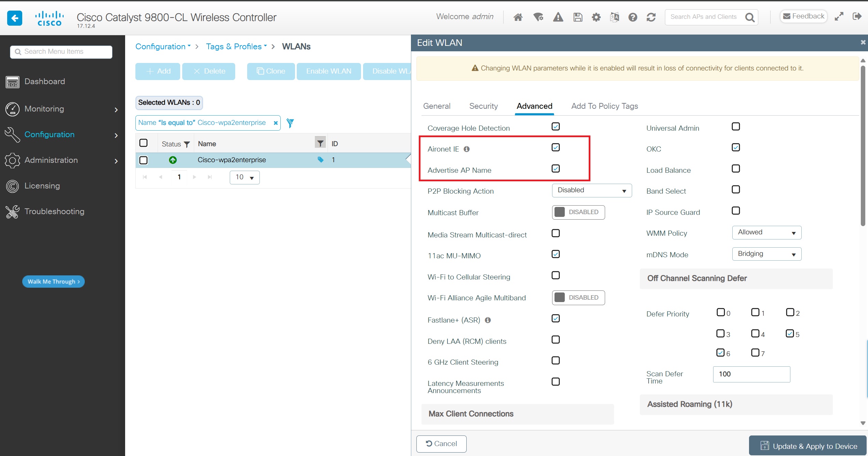
Task: Open WMM Policy dropdown
Action: 767,233
